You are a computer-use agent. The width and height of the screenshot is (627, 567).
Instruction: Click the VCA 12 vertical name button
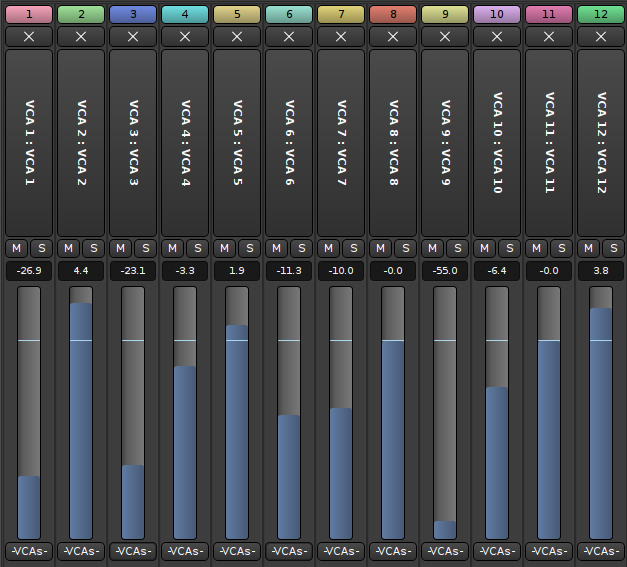coord(601,142)
